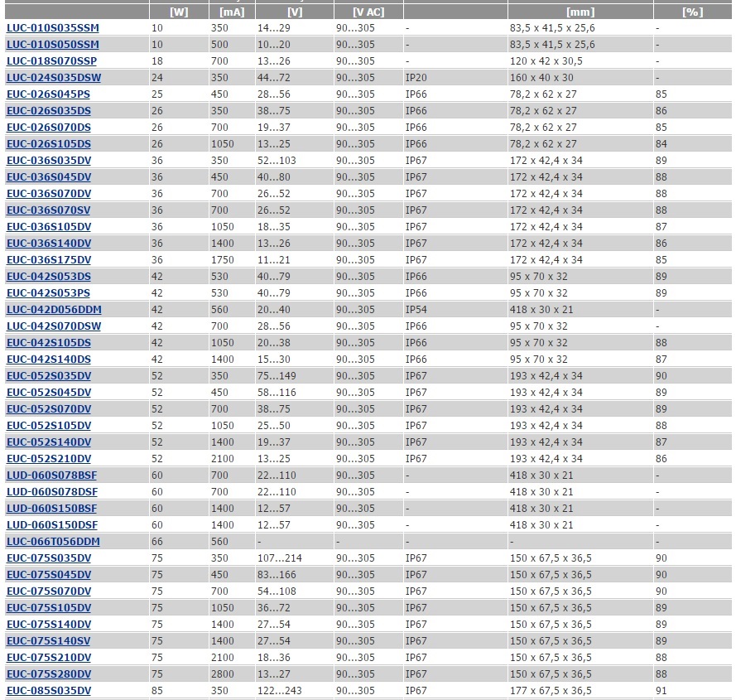Open the LUC-024S035DSW product link
This screenshot has height=700, width=736.
pos(54,78)
